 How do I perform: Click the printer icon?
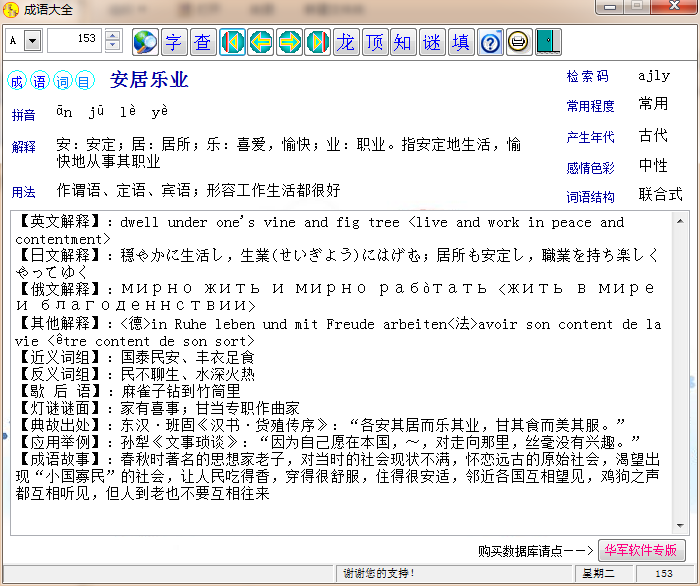[x=519, y=42]
